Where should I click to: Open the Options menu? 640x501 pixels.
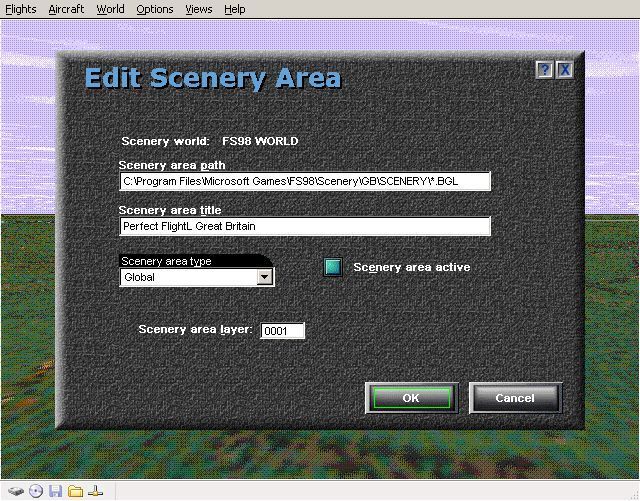tap(155, 9)
